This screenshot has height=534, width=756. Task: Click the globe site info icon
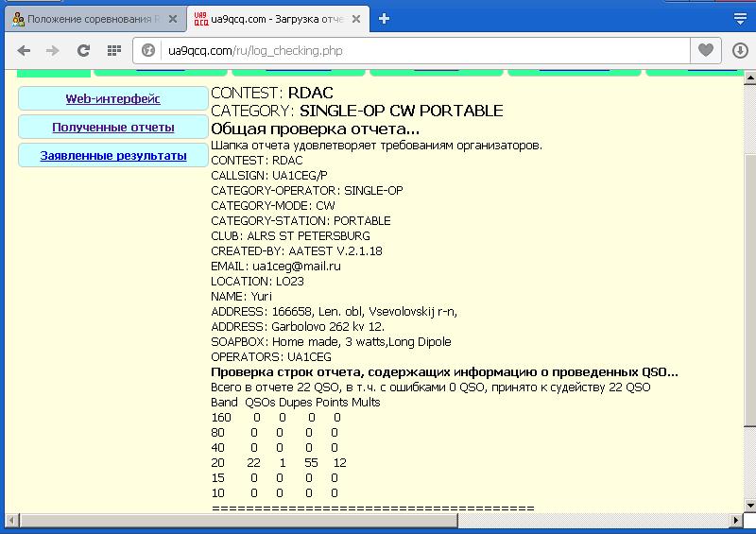(148, 50)
